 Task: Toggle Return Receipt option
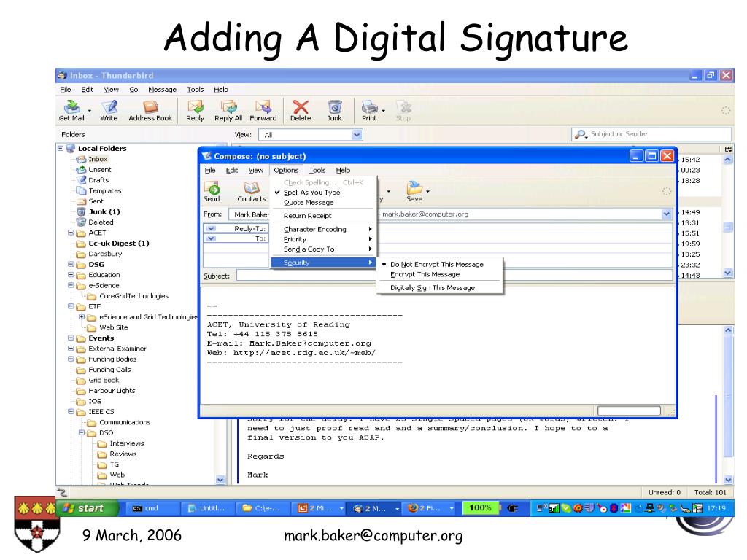(307, 216)
